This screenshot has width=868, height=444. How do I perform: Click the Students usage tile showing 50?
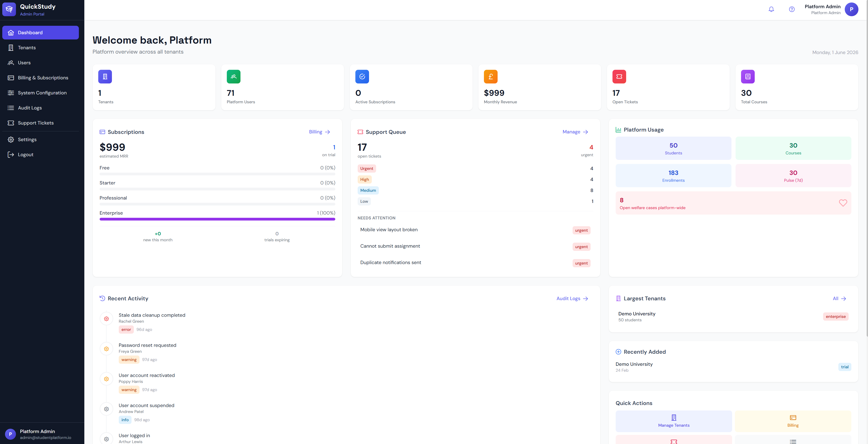point(674,148)
